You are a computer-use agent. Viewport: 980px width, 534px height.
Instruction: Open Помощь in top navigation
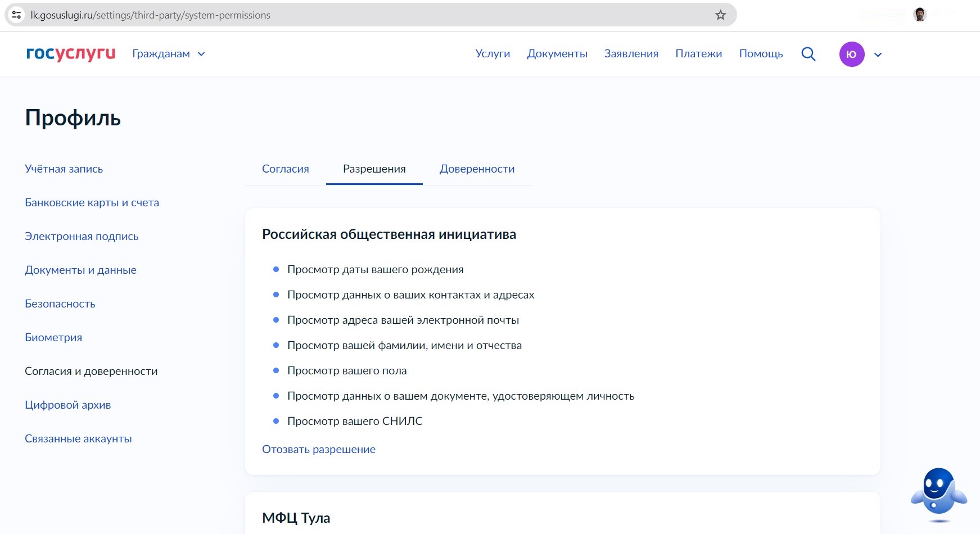tap(761, 54)
